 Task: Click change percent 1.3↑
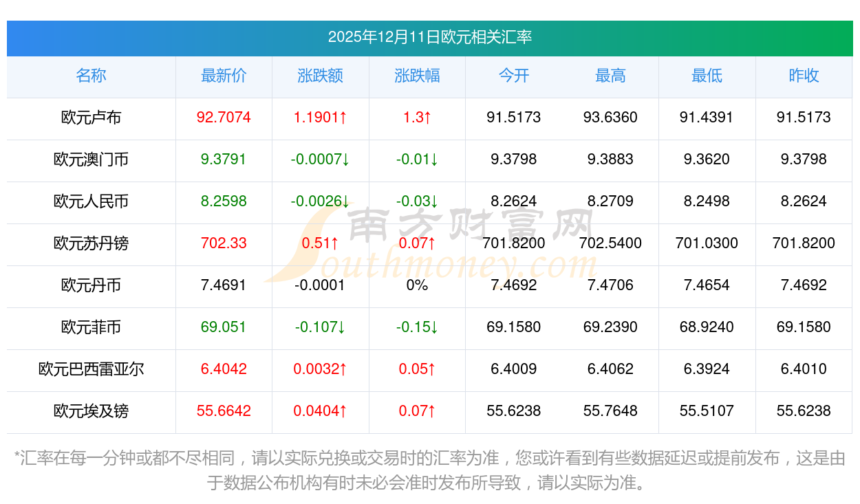point(417,118)
